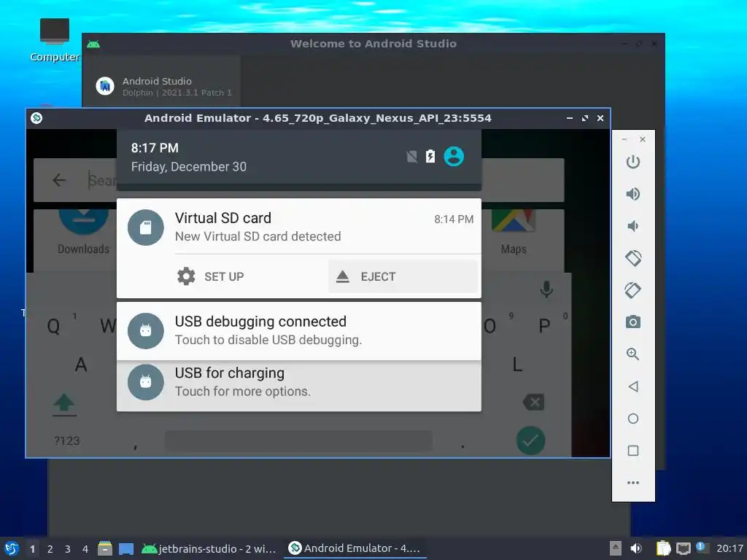747x560 pixels.
Task: Open user profile avatar in notification header
Action: 454,156
